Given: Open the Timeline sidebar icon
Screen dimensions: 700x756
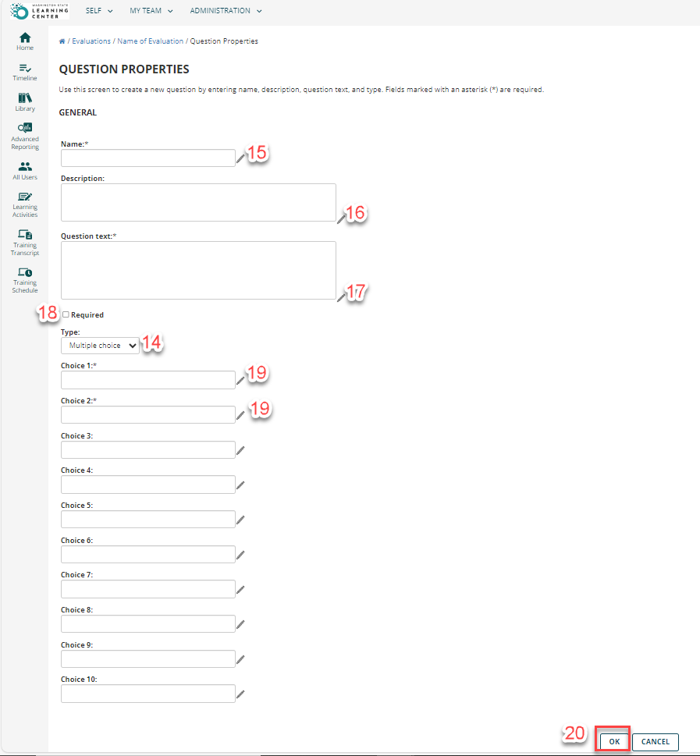Looking at the screenshot, I should (25, 72).
